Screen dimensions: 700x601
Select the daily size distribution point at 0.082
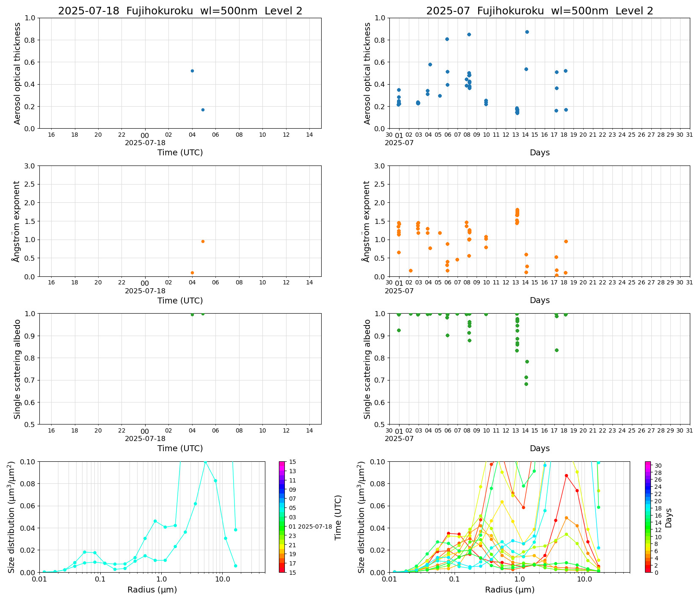[x=215, y=480]
